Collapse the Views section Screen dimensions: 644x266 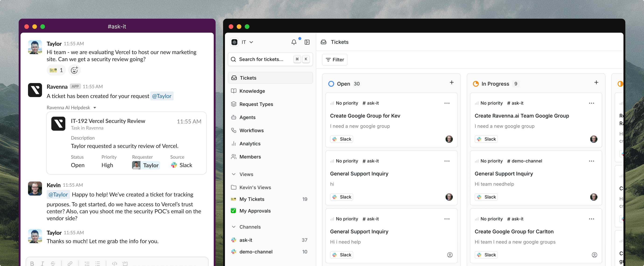point(234,174)
